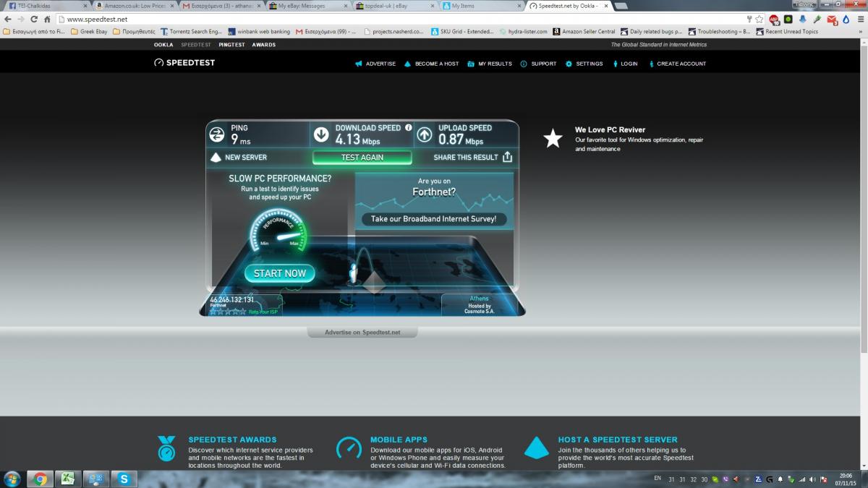
Task: Click the ping arrows icon
Action: click(216, 134)
